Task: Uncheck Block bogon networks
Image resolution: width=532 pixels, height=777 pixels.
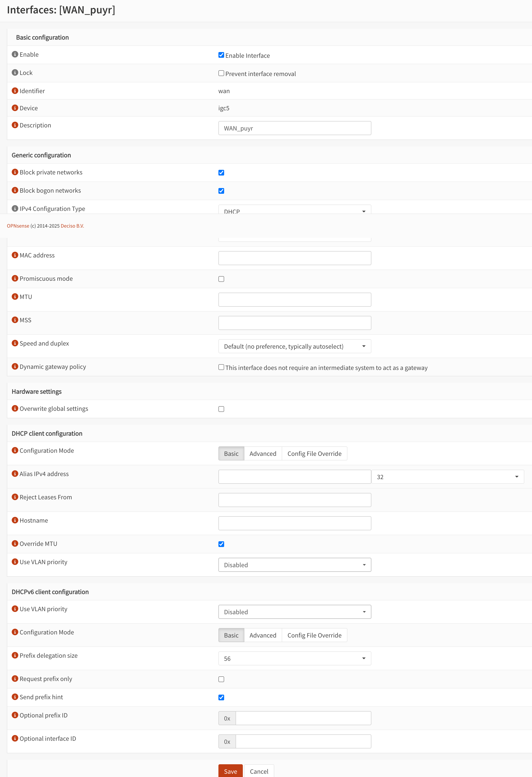Action: (221, 191)
